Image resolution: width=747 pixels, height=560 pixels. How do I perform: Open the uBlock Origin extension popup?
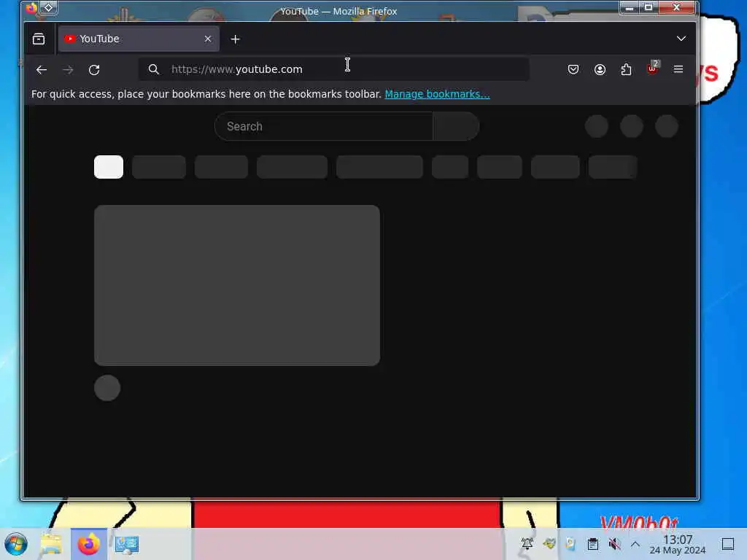coord(652,69)
